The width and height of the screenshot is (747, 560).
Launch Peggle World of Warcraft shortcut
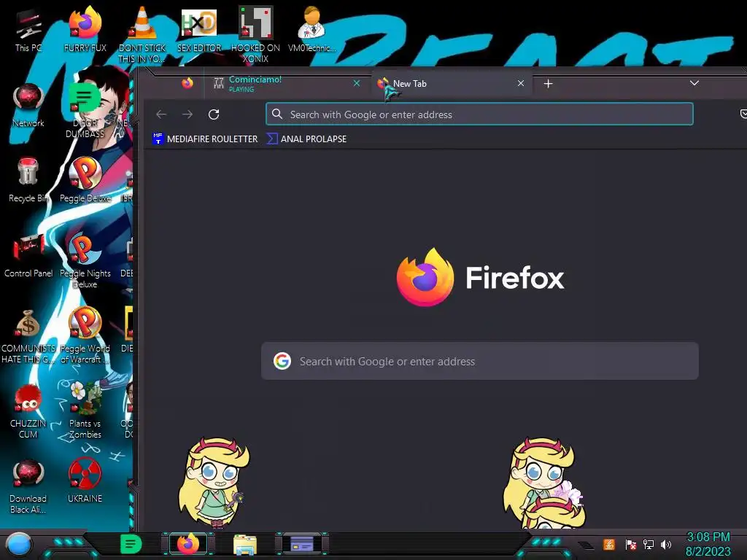85,335
